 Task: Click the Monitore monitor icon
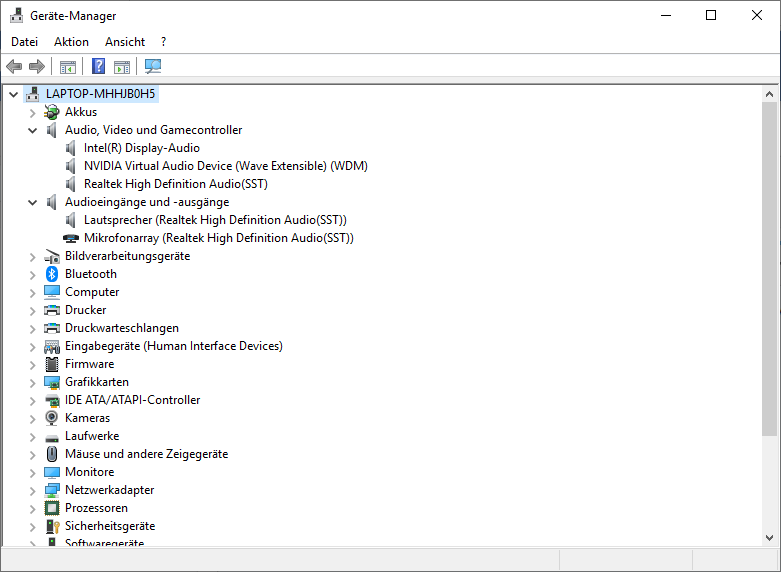(52, 472)
